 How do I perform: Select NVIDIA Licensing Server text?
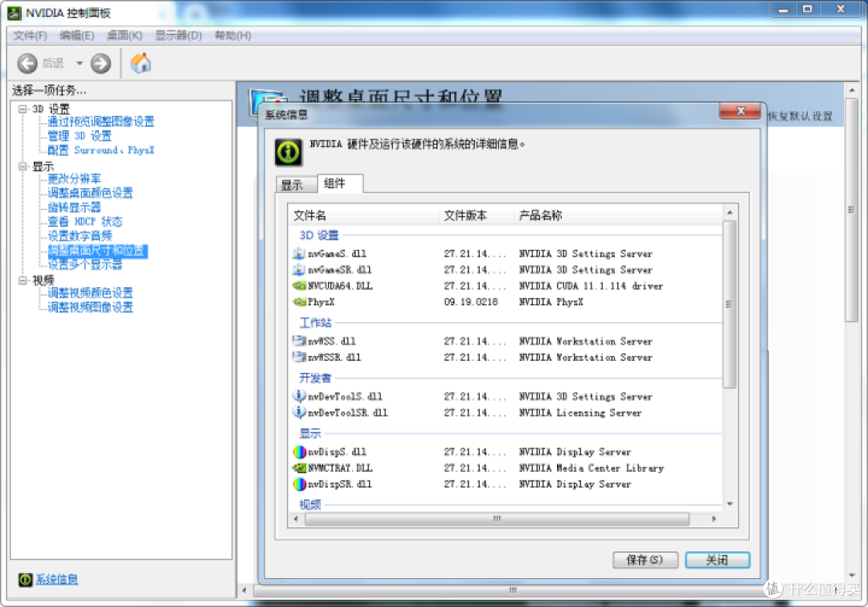click(581, 412)
